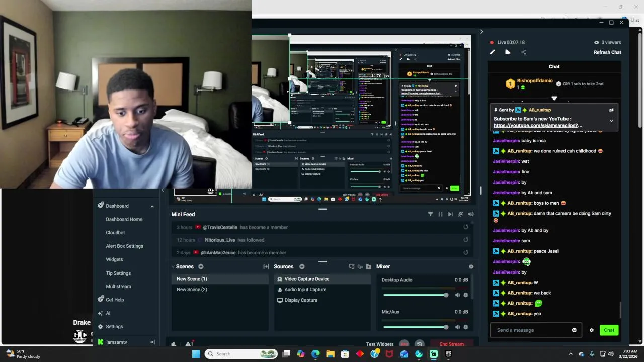This screenshot has width=644, height=362.
Task: Open the iamsamclips YouTube link
Action: (538, 125)
